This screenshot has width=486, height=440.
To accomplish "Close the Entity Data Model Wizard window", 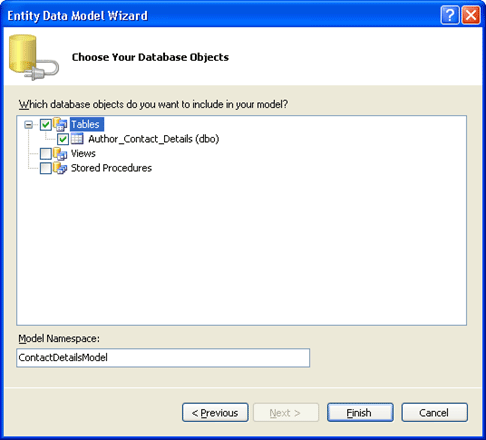I will (x=471, y=15).
